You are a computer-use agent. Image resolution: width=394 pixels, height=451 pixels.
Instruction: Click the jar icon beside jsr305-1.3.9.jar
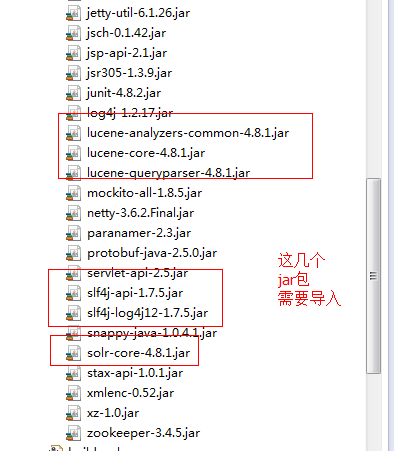pos(73,73)
